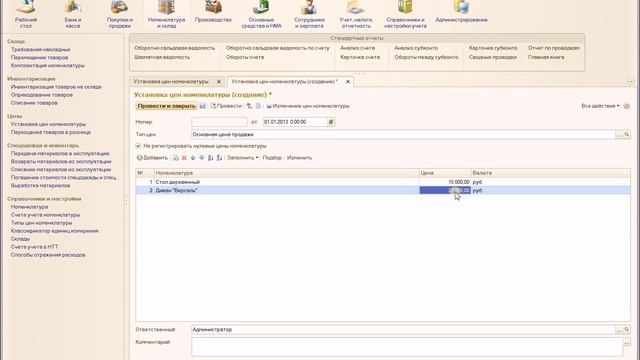Open Анализ счета report
This screenshot has width=640, height=360.
(357, 48)
